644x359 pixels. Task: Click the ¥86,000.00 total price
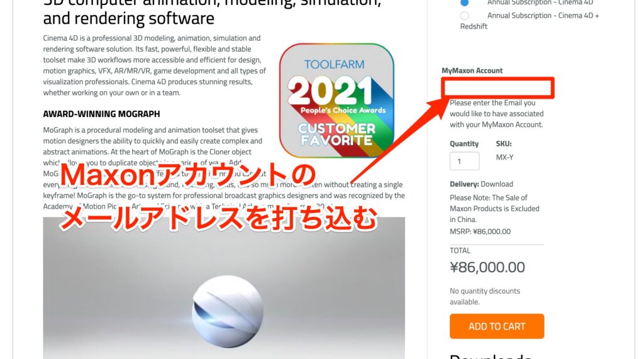click(x=487, y=267)
